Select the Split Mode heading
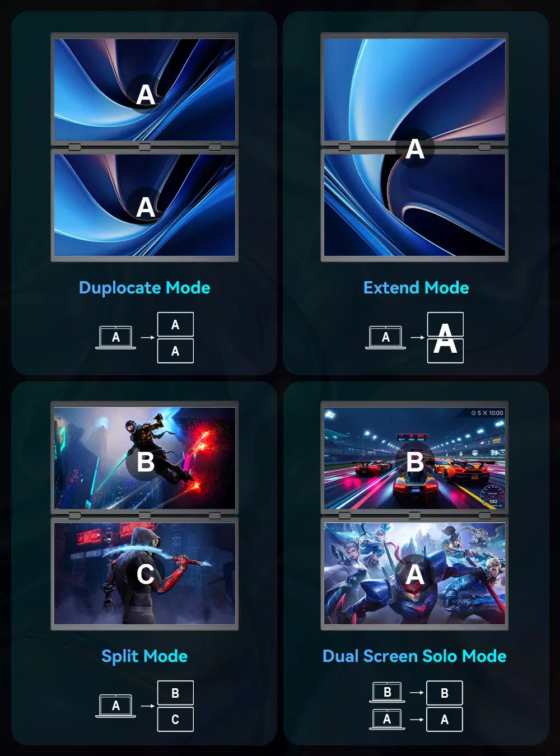560x756 pixels. coord(144,656)
